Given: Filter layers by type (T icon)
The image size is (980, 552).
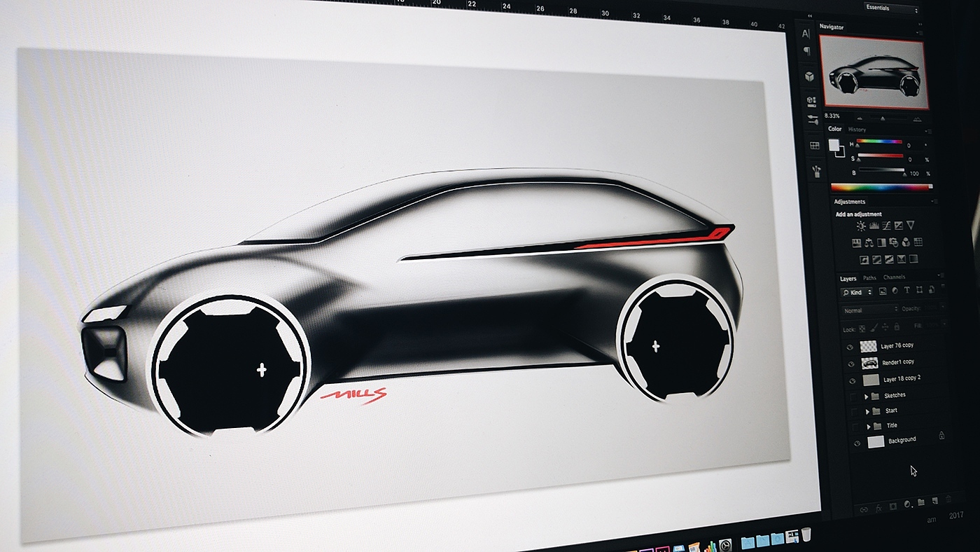Looking at the screenshot, I should tap(907, 290).
